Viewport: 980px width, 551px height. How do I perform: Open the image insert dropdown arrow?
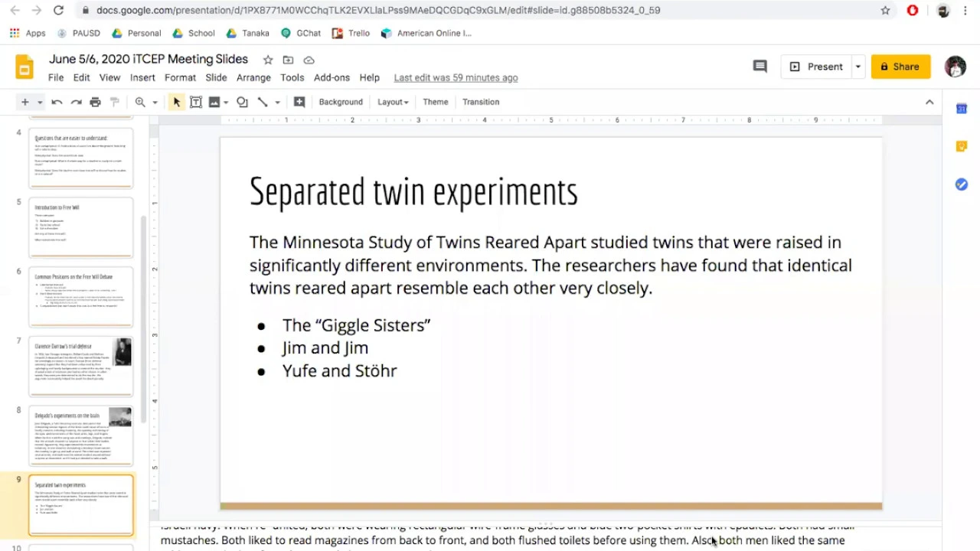click(226, 103)
